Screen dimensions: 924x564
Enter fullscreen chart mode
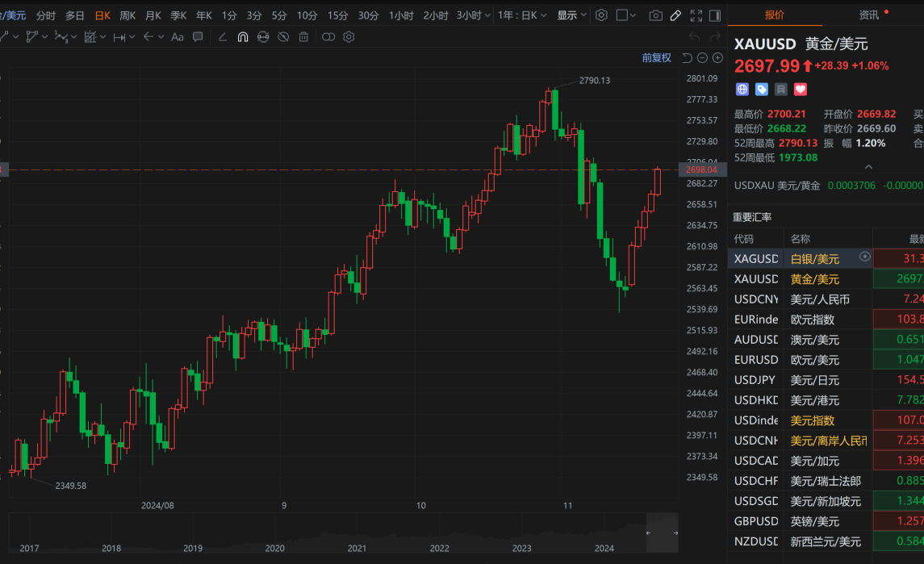click(x=695, y=15)
